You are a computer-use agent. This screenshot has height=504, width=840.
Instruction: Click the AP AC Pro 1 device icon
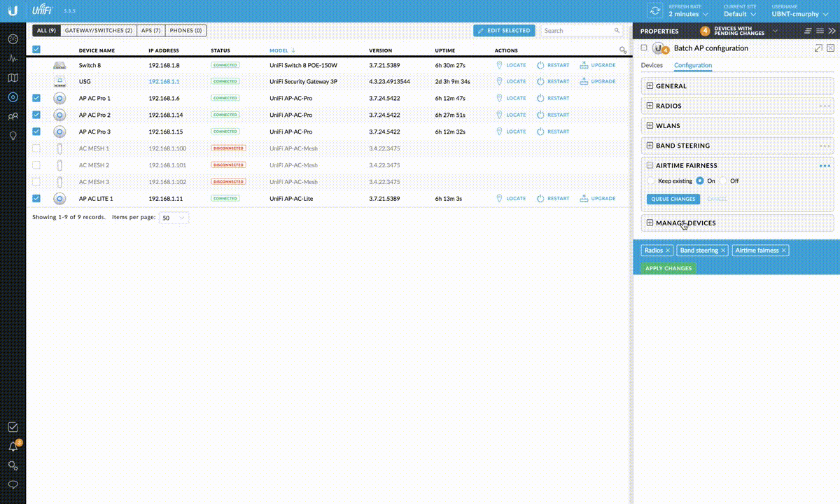[59, 98]
